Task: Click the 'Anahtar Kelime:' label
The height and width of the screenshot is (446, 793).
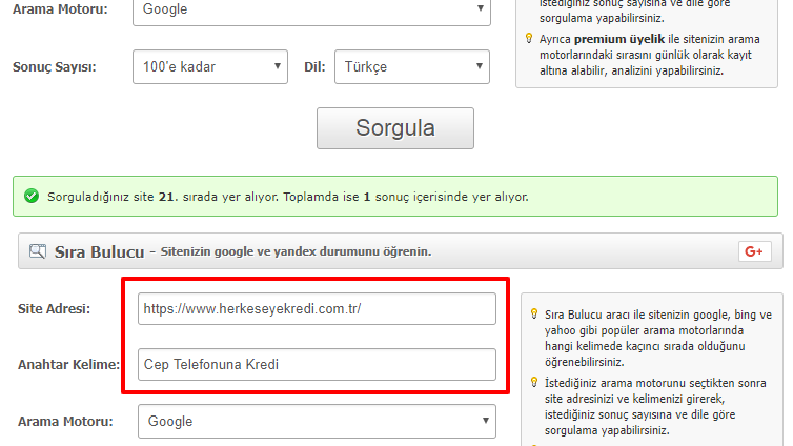Action: tap(69, 365)
